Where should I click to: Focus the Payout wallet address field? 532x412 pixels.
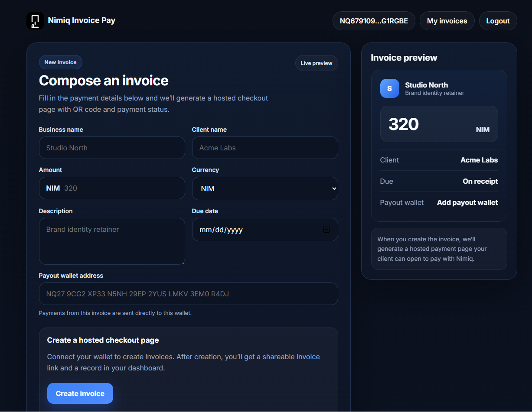pos(188,294)
